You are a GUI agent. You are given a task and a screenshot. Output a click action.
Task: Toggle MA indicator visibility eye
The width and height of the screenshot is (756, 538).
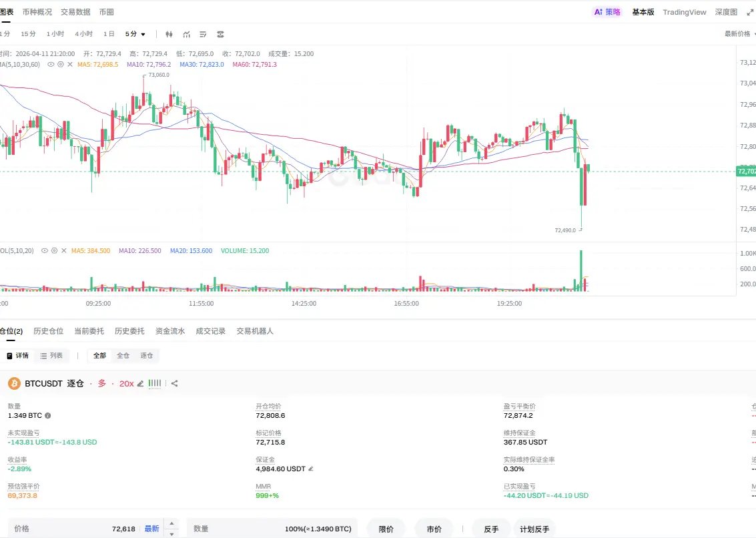point(51,64)
